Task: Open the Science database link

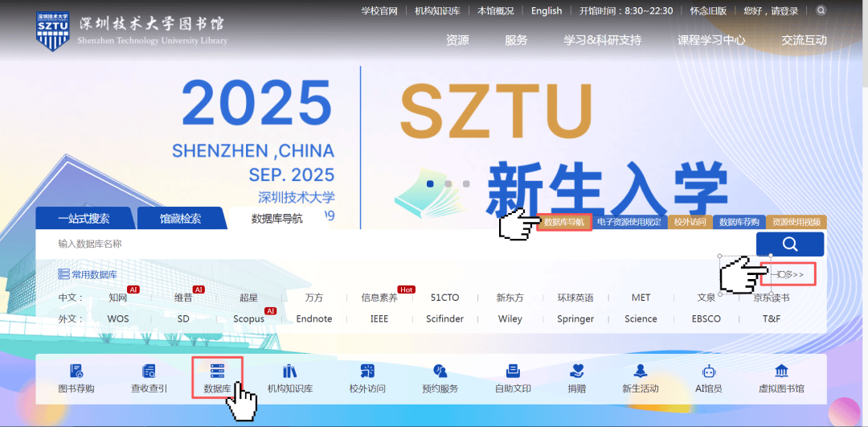Action: [641, 319]
